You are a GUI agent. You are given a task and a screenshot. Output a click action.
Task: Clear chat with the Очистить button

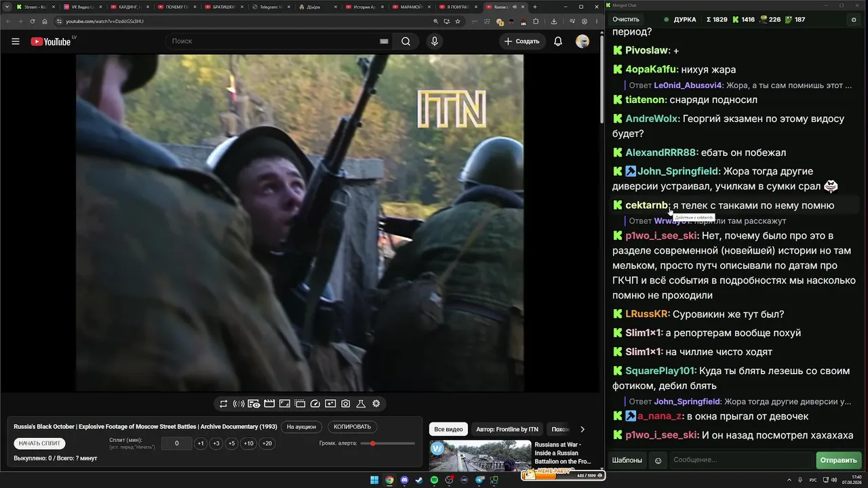pyautogui.click(x=626, y=20)
